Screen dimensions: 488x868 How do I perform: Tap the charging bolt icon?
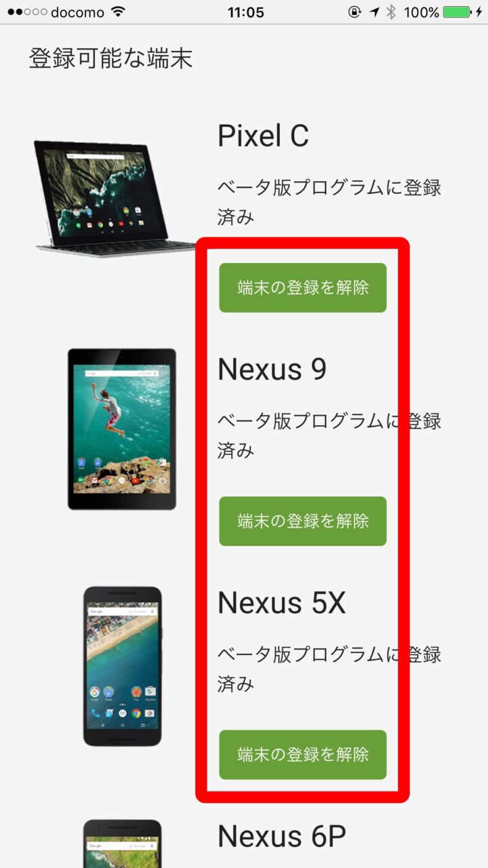tap(480, 12)
